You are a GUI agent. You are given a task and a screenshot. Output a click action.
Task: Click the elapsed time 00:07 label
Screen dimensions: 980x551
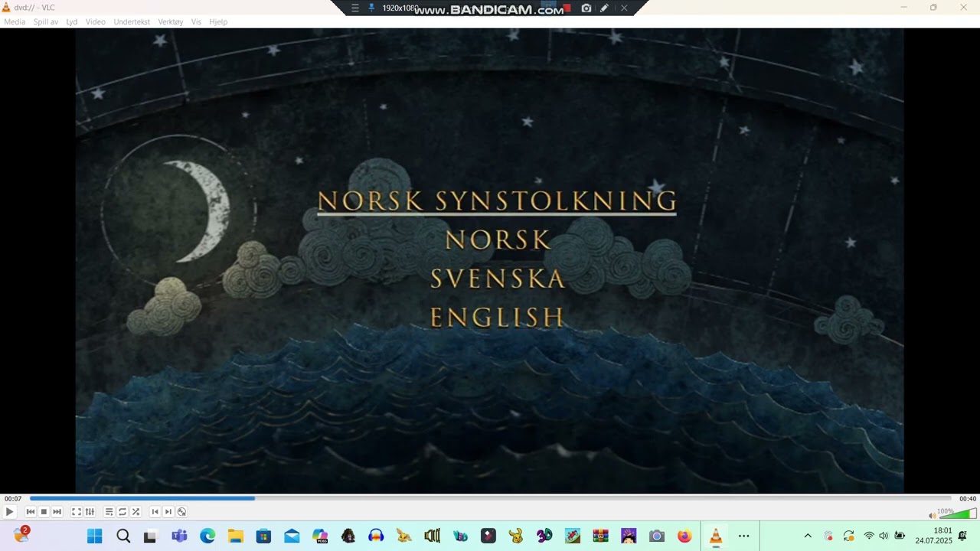tap(13, 499)
